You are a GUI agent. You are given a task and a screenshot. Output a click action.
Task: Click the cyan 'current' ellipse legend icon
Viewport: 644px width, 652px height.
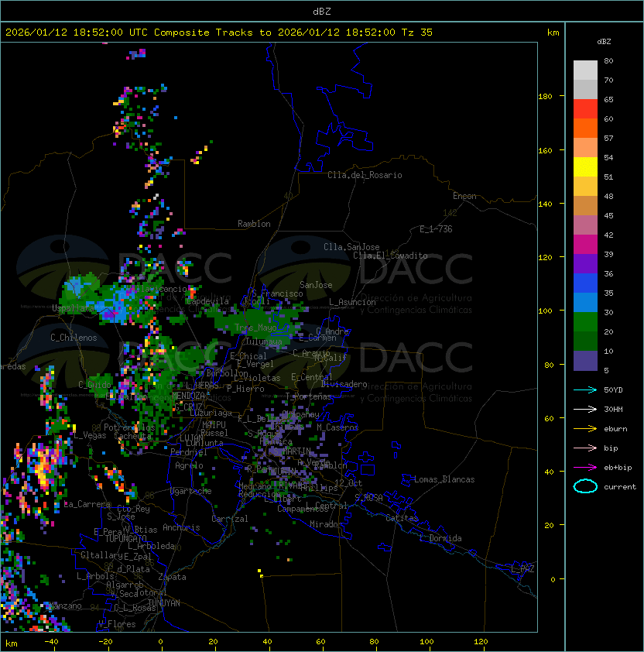point(585,486)
